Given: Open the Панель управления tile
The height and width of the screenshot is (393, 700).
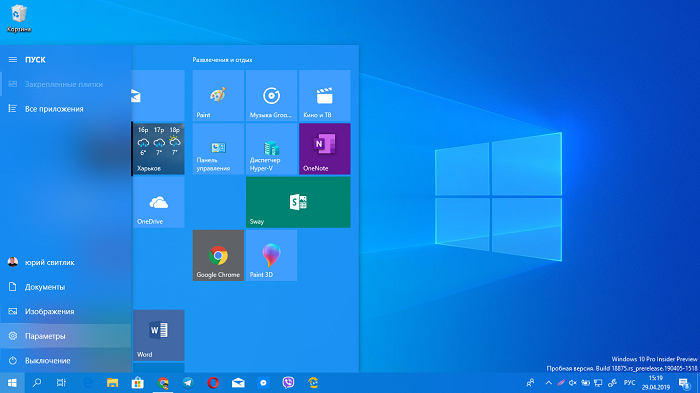Looking at the screenshot, I should [x=218, y=149].
